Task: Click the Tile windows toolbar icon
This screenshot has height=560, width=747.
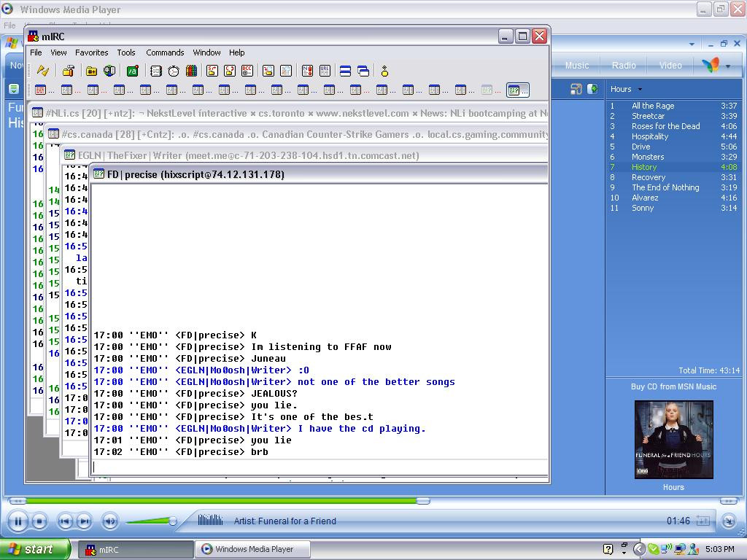Action: pyautogui.click(x=345, y=71)
